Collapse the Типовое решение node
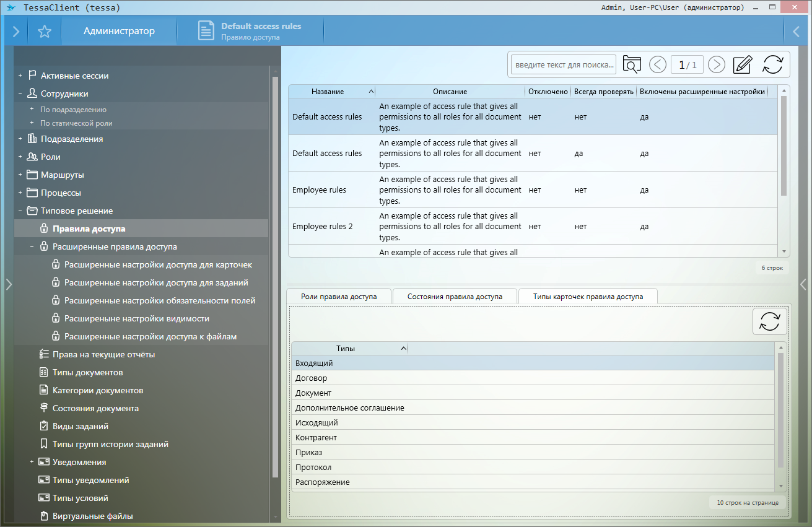Viewport: 812px width, 527px height. click(20, 211)
